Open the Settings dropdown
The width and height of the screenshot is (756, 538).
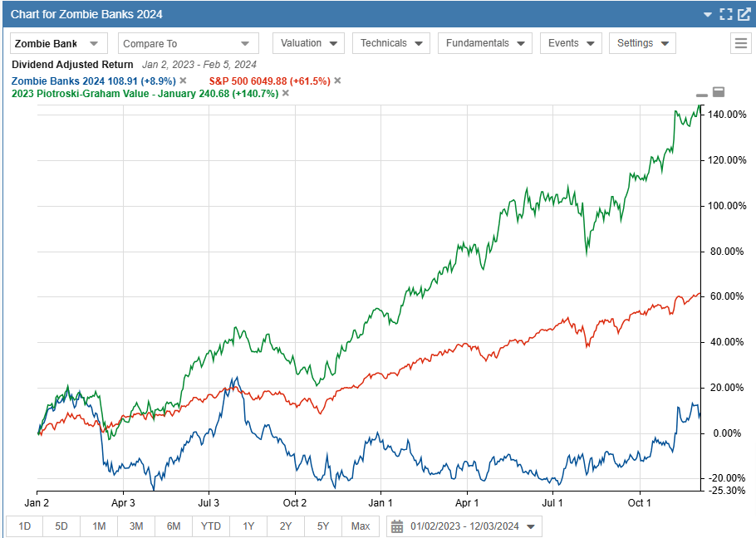click(x=642, y=42)
